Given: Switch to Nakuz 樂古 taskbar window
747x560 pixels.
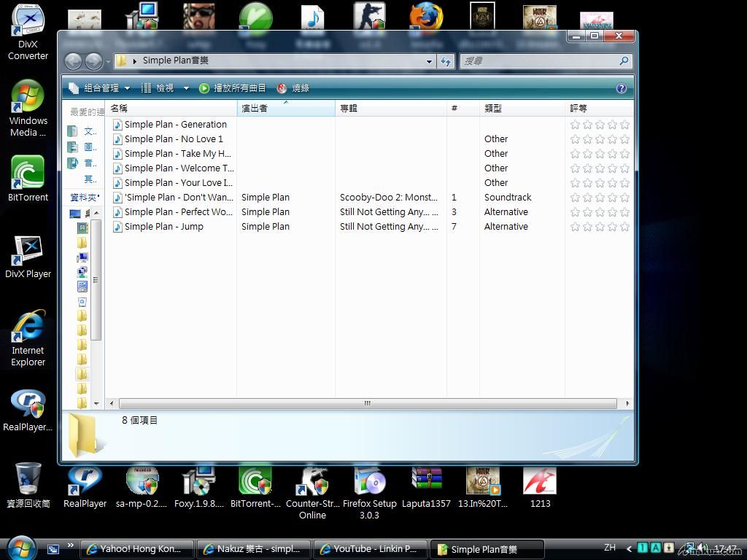Looking at the screenshot, I should point(254,549).
